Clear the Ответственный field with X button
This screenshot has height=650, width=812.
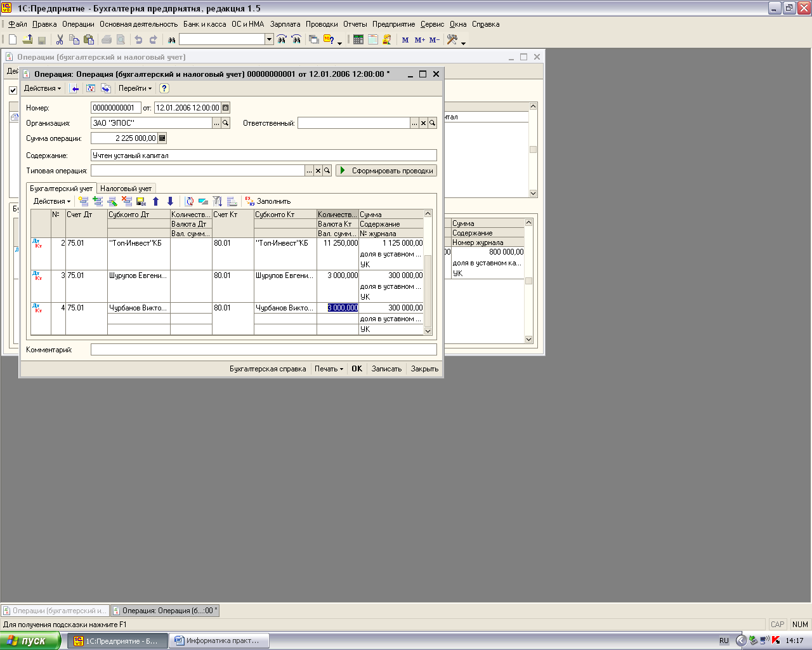point(424,123)
